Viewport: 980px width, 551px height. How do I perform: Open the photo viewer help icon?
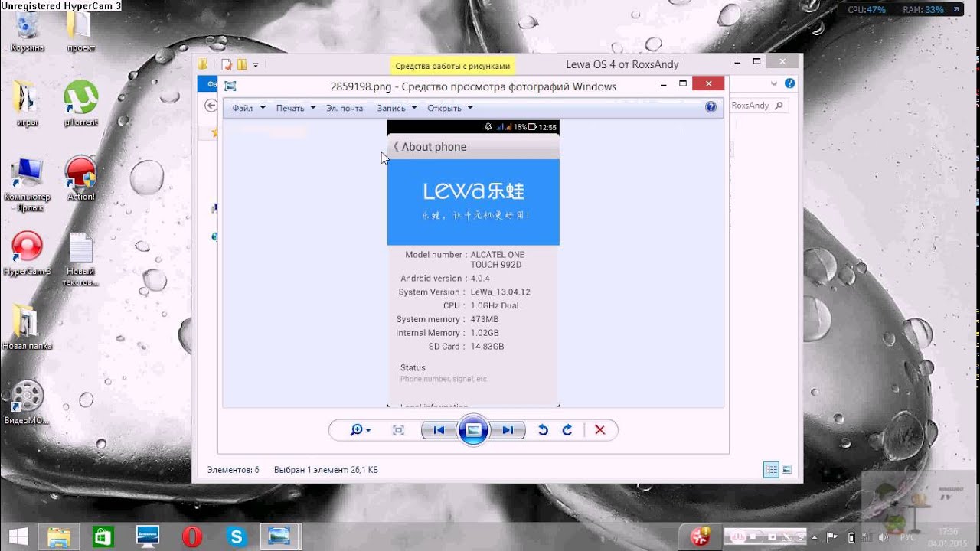(x=710, y=108)
